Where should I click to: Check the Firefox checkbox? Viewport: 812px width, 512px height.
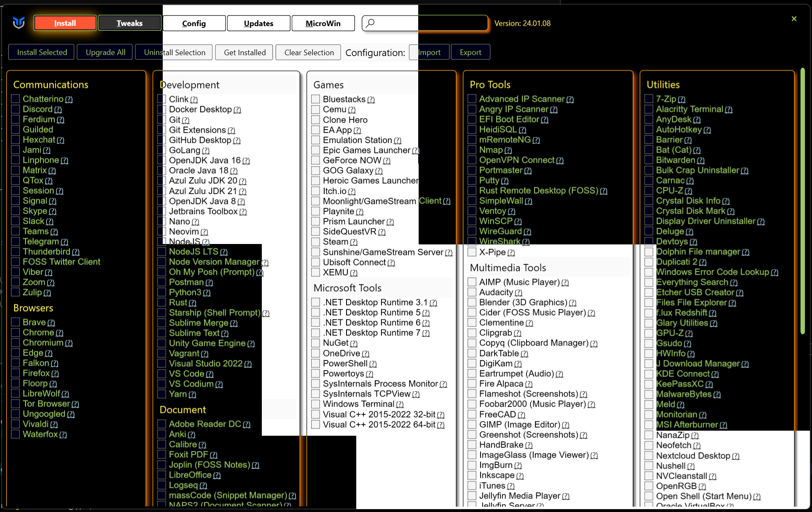click(x=16, y=373)
